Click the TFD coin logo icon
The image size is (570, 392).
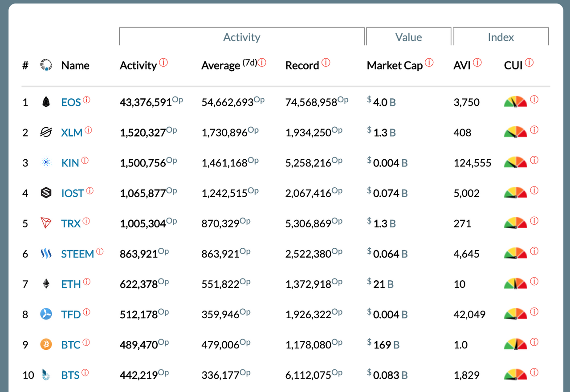tap(46, 314)
